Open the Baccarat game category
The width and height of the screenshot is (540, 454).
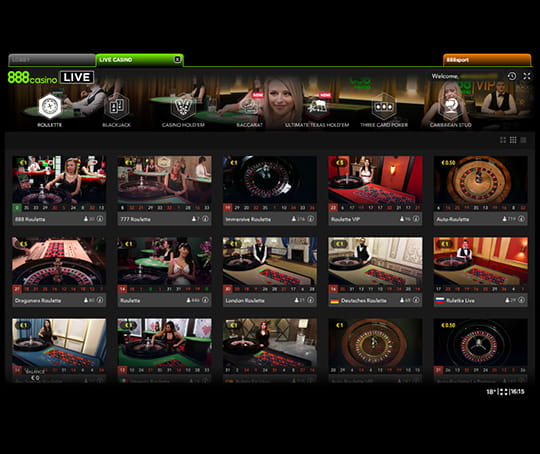point(250,106)
